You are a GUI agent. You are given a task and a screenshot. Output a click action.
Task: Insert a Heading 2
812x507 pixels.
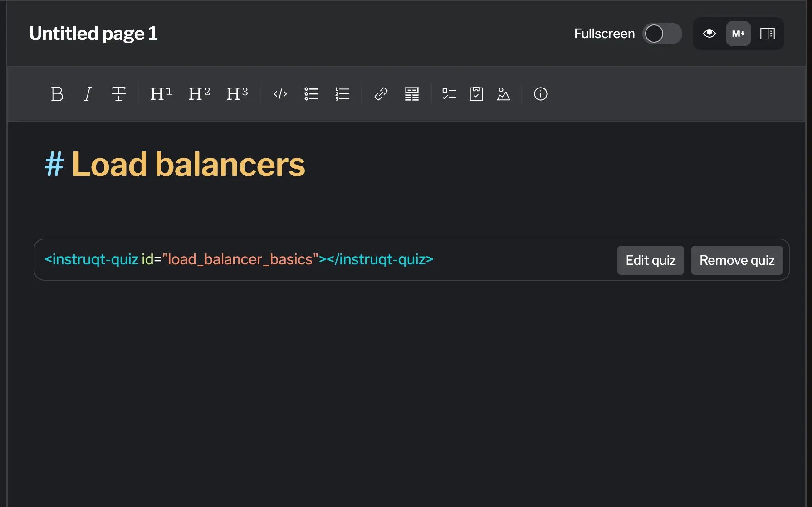coord(199,94)
